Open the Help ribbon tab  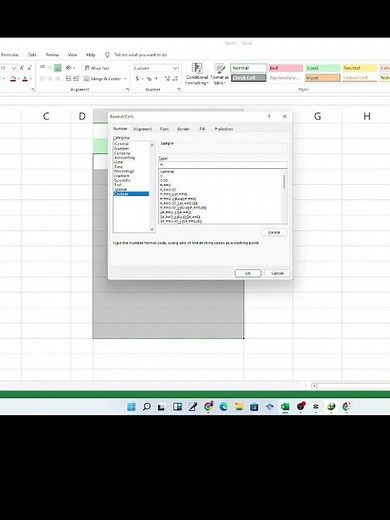click(x=90, y=55)
